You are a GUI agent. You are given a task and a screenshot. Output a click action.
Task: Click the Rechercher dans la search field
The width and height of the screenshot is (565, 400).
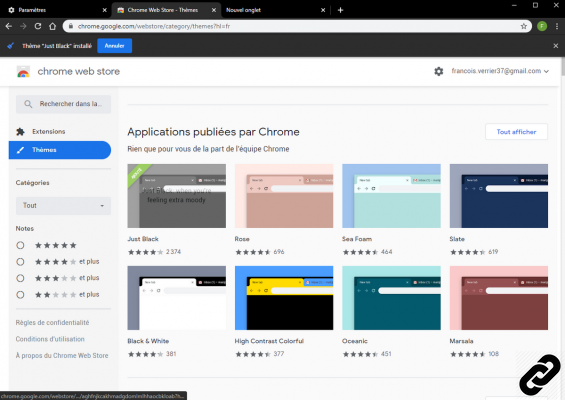click(63, 104)
